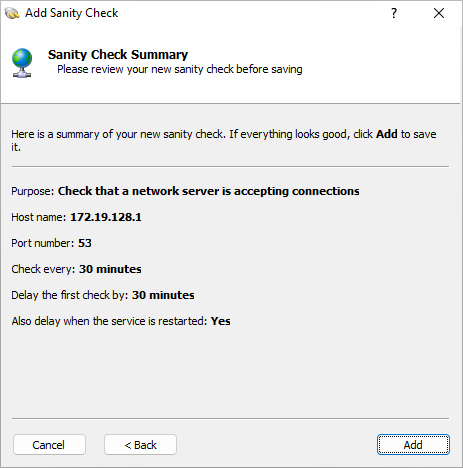The image size is (463, 468).
Task: Click the 'Add Sanity Check' window title
Action: [x=72, y=13]
